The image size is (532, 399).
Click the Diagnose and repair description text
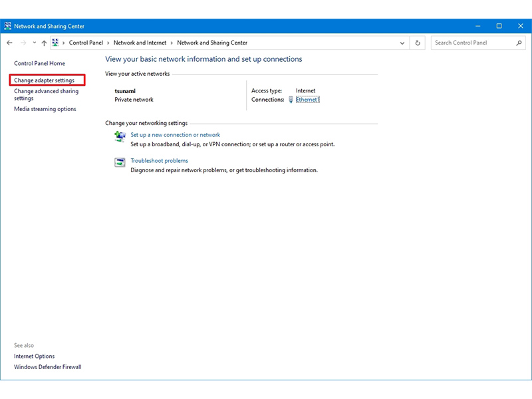(x=224, y=170)
